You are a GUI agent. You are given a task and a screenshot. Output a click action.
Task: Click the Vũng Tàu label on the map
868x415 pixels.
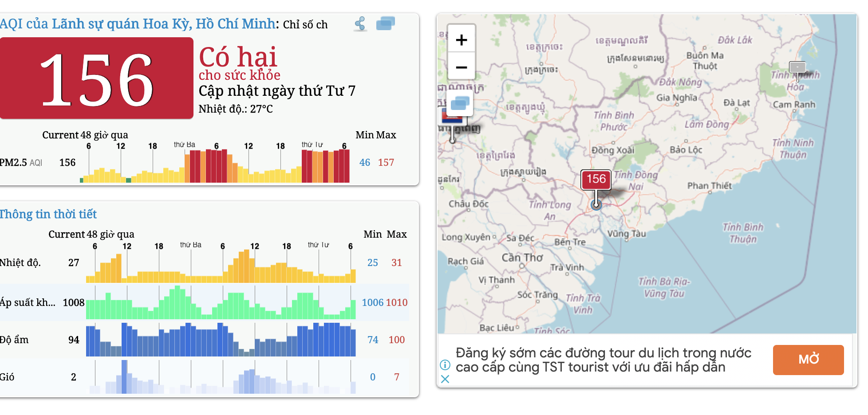[627, 234]
